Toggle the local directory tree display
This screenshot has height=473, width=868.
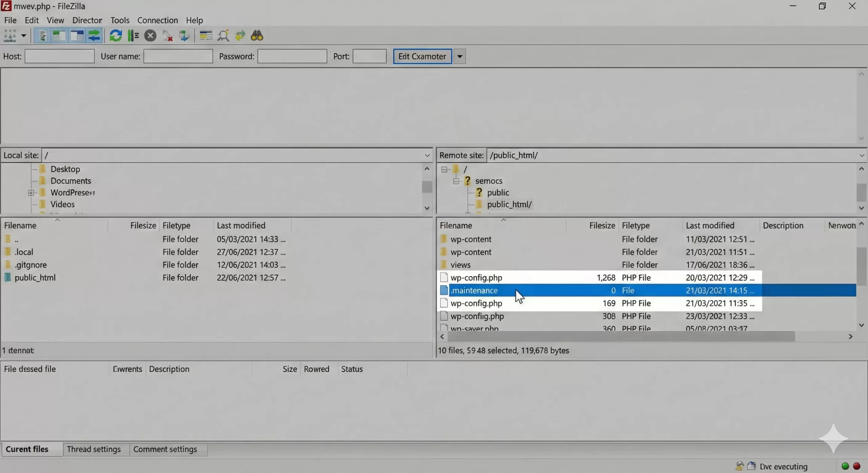click(59, 36)
